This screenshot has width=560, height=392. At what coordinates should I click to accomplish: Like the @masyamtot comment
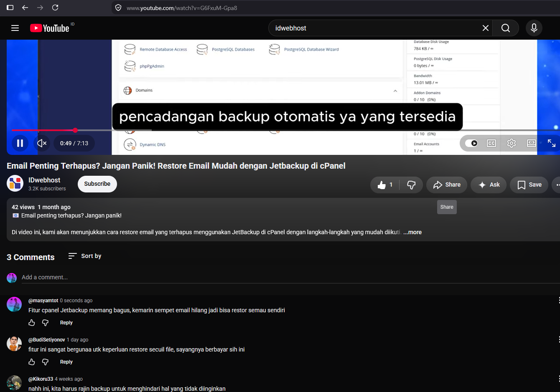(x=32, y=323)
